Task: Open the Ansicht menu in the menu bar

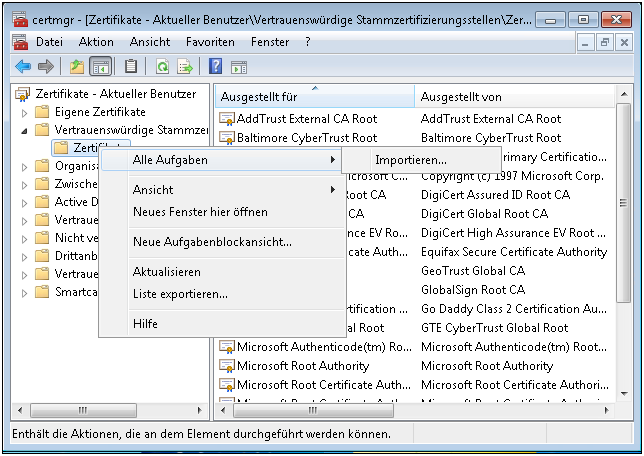Action: [x=150, y=42]
